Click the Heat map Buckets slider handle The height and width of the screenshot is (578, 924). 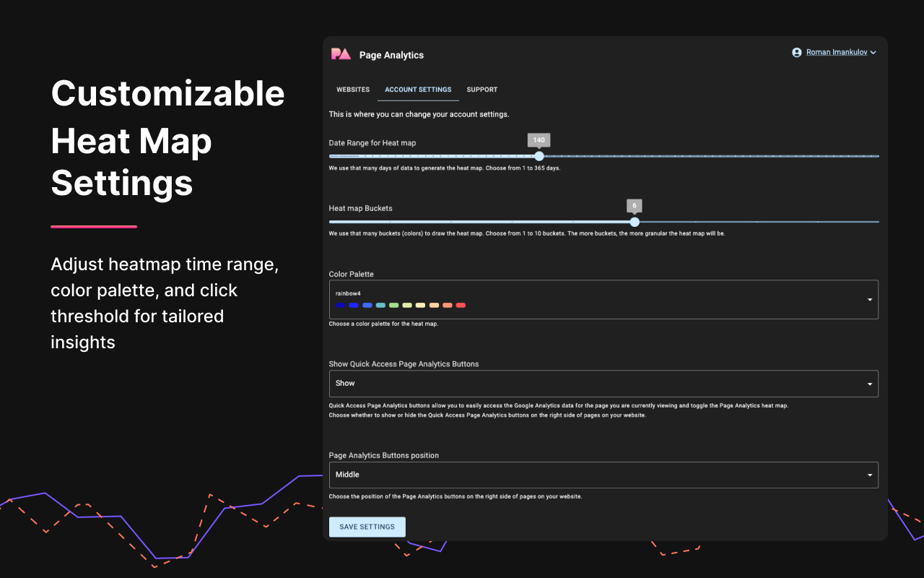pyautogui.click(x=635, y=222)
